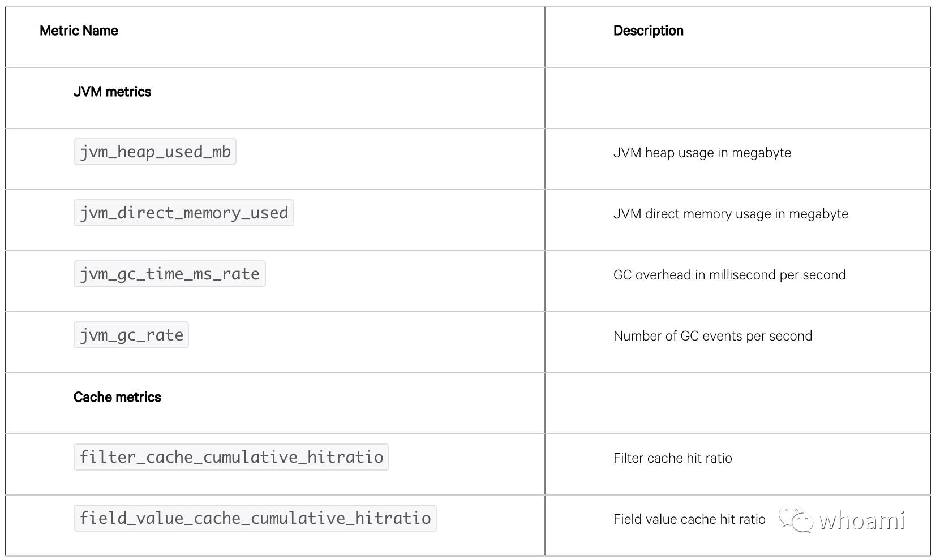Image resolution: width=936 pixels, height=560 pixels.
Task: Click the Cache metrics section heading
Action: [x=117, y=397]
